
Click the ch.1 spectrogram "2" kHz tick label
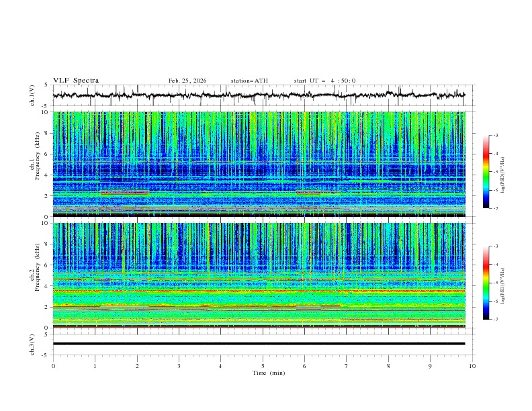pos(47,196)
